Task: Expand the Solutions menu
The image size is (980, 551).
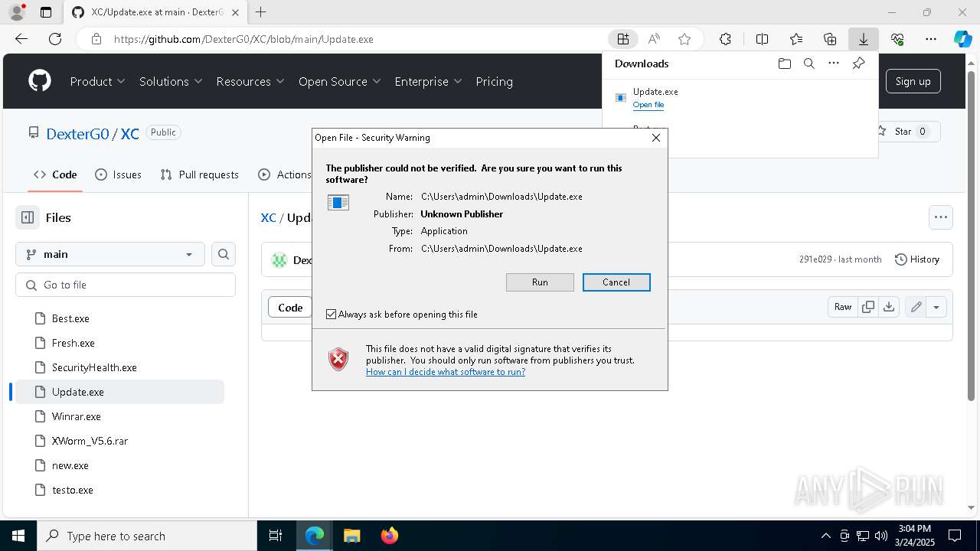Action: tap(171, 81)
